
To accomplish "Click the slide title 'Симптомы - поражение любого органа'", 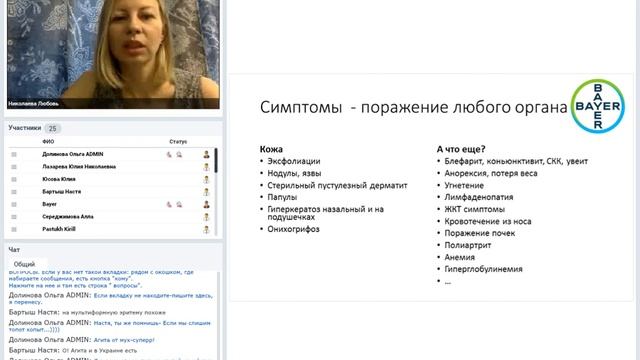I will click(413, 108).
